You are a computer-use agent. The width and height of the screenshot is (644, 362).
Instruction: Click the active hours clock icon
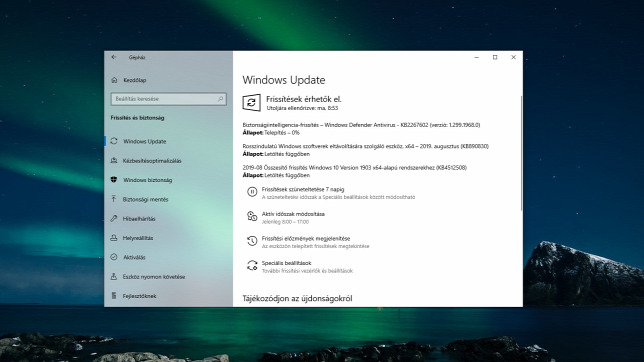252,216
